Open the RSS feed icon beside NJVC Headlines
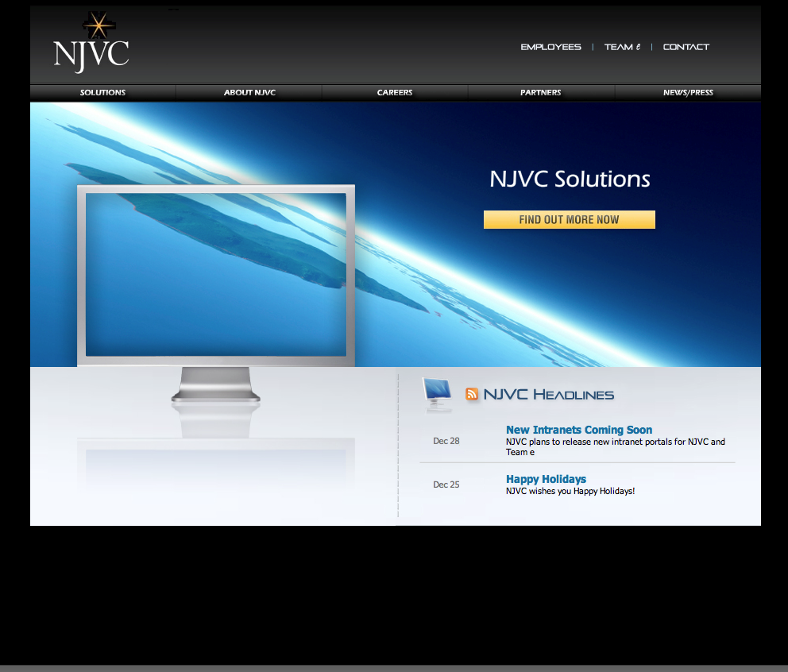 pyautogui.click(x=471, y=394)
